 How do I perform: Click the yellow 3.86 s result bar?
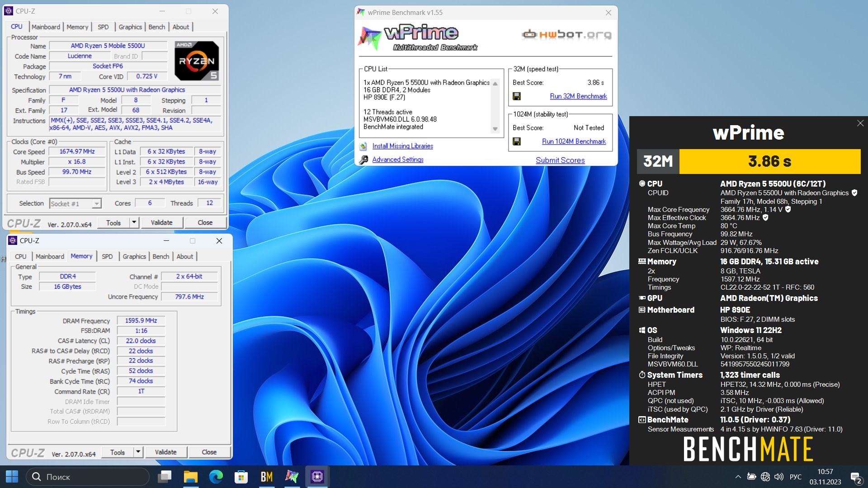769,161
